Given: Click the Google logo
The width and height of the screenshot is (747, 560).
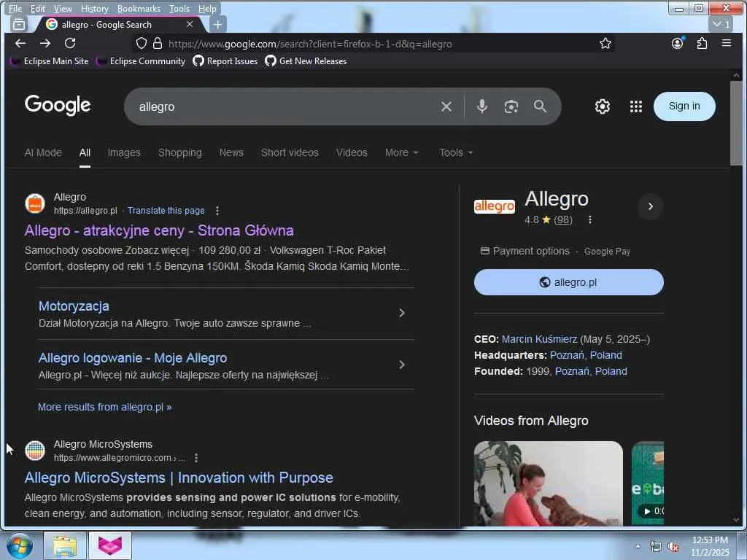Looking at the screenshot, I should click(58, 105).
